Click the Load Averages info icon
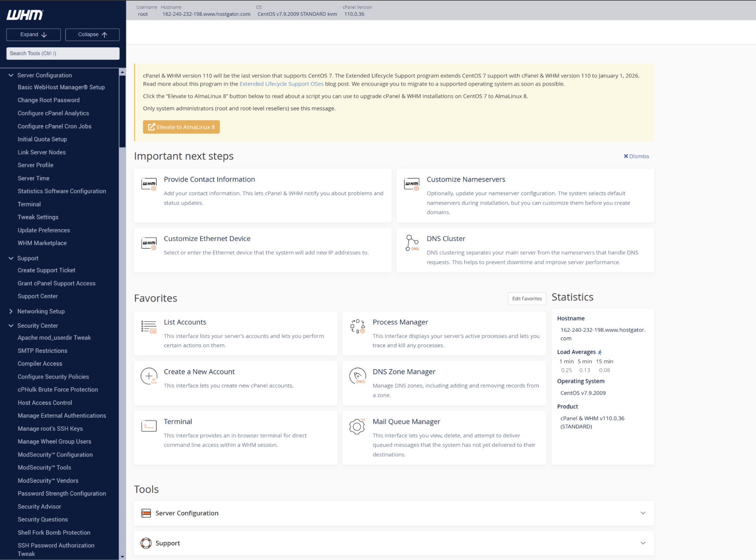Viewport: 756px width, 560px height. 600,352
